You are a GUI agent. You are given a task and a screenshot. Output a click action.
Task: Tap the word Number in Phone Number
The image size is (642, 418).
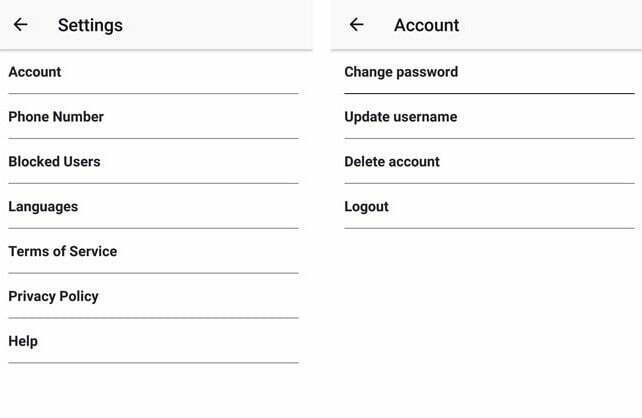pos(78,117)
